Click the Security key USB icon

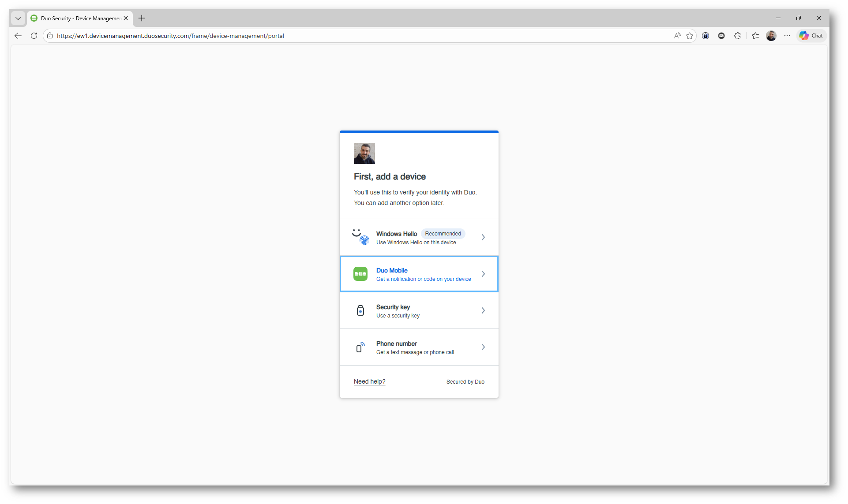360,310
